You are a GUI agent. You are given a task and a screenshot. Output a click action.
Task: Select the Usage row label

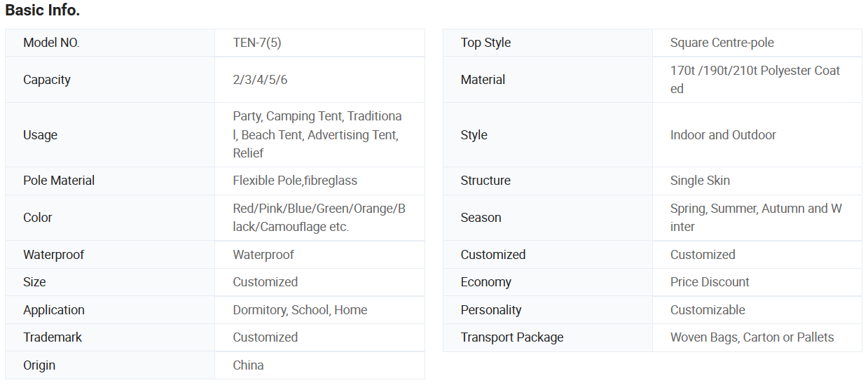point(41,135)
